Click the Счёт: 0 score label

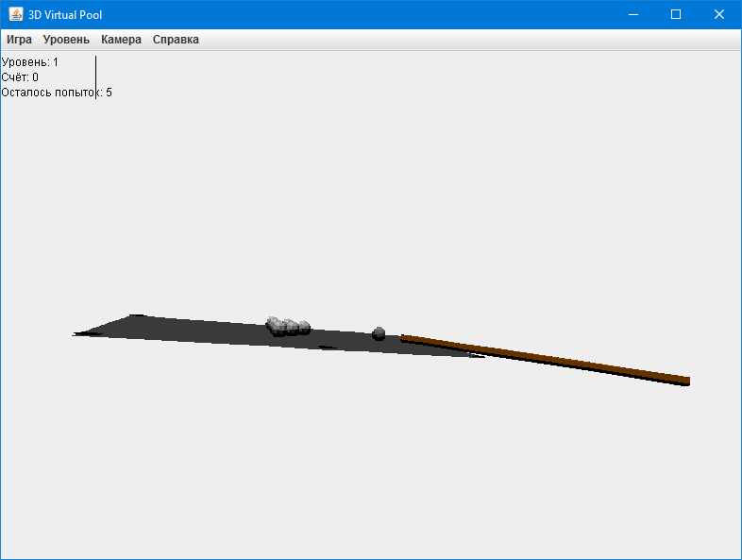pyautogui.click(x=20, y=77)
